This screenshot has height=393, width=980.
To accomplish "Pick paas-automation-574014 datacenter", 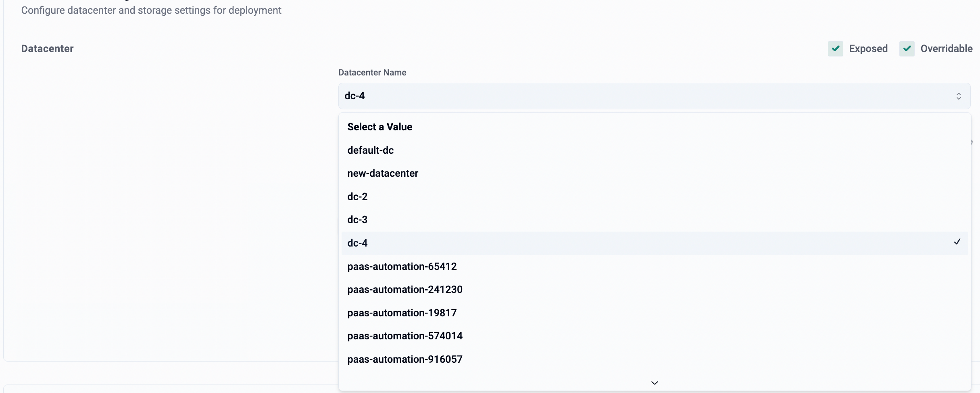I will 405,336.
